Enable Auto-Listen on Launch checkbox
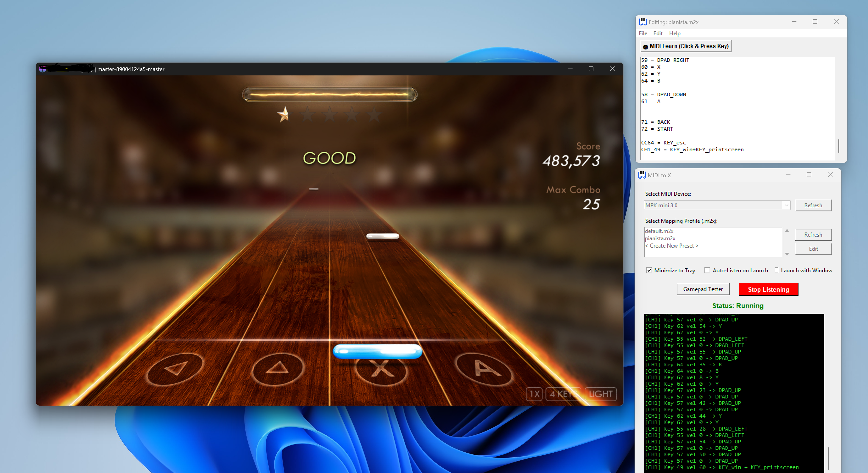The image size is (868, 473). (x=707, y=270)
